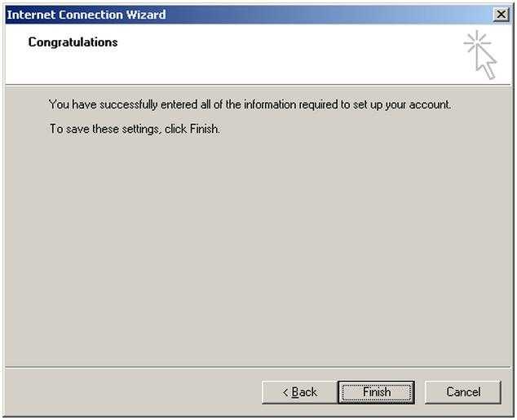Screen dimensions: 517x420
Task: Click the starburst rays of header icon
Action: coord(475,42)
